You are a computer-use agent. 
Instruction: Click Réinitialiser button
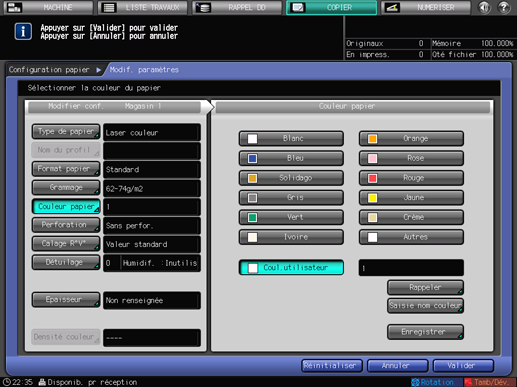click(332, 366)
